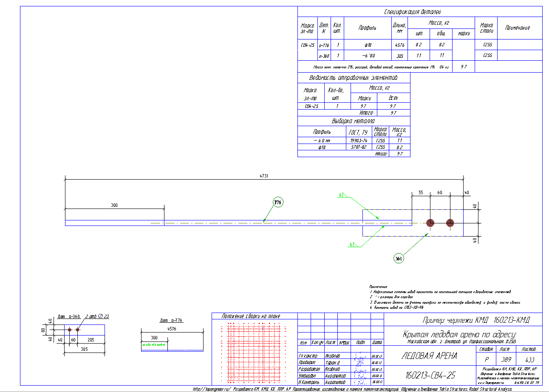
Task: Click the "Выборка металла" table heading
Action: click(x=354, y=121)
